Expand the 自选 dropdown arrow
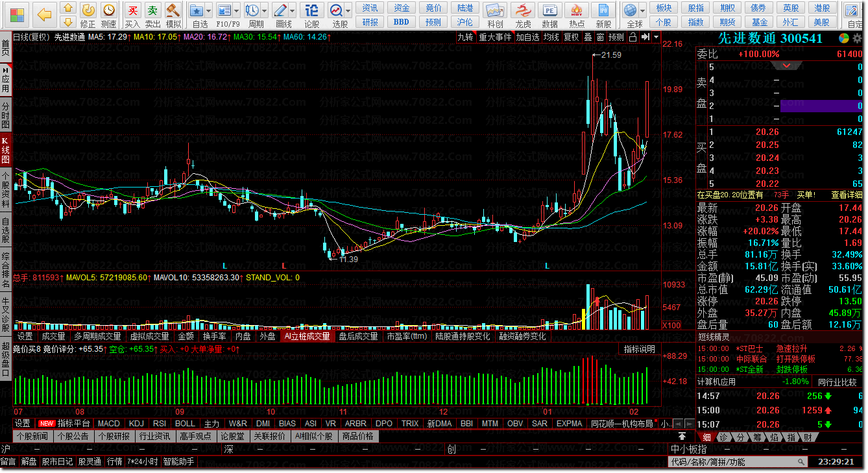Image resolution: width=868 pixels, height=473 pixels. pos(208,10)
